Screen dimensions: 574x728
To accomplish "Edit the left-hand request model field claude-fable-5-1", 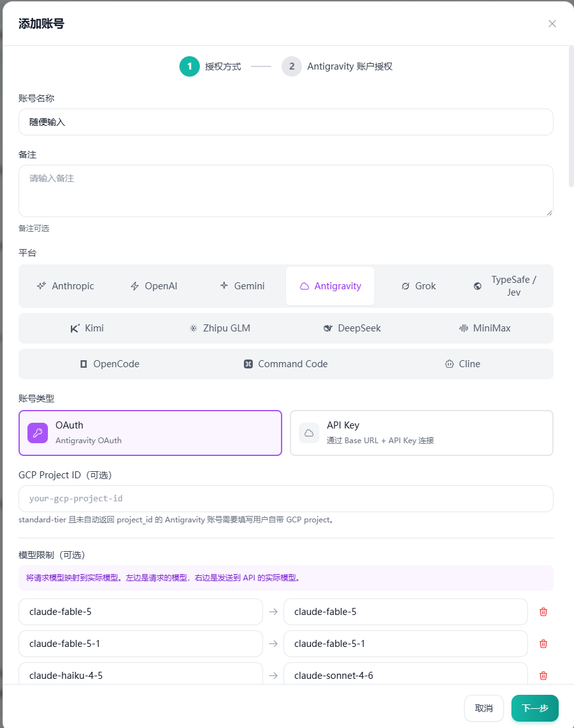I will tap(140, 644).
